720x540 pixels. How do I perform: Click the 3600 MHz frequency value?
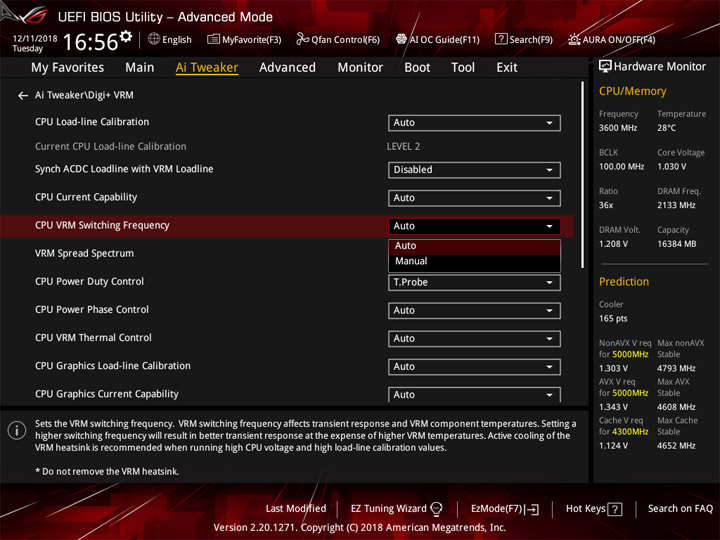pos(618,128)
